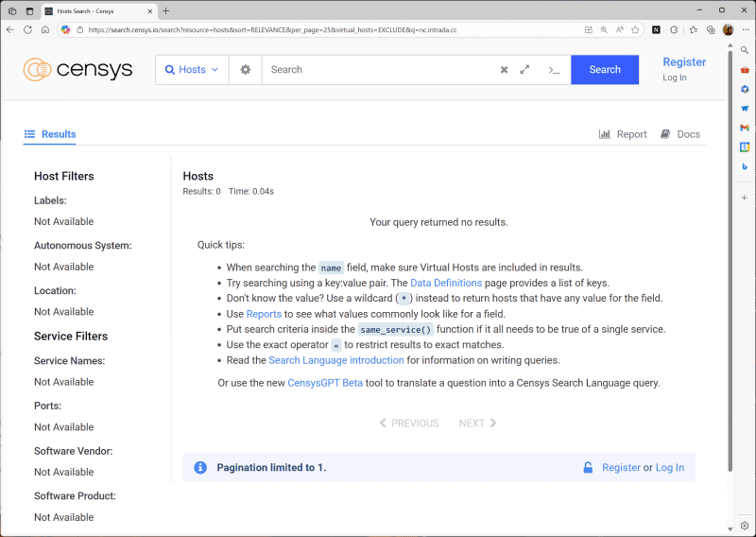Open the Hosts resource dropdown

(192, 69)
